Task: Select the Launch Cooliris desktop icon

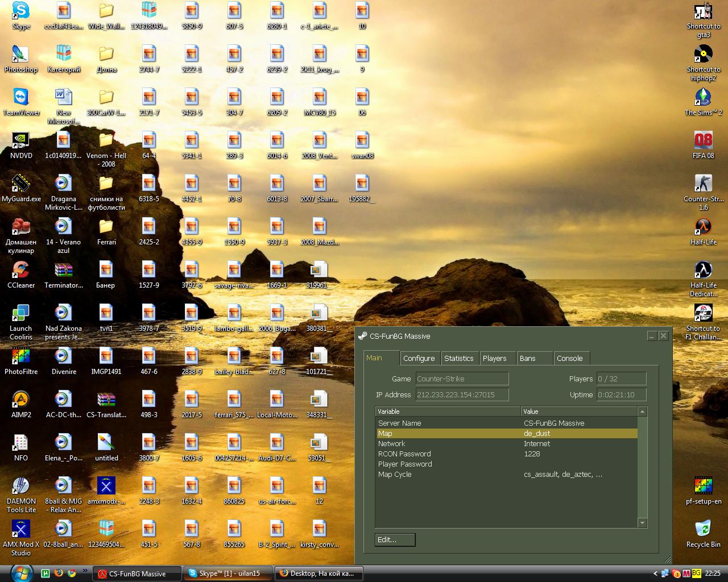Action: point(21,322)
